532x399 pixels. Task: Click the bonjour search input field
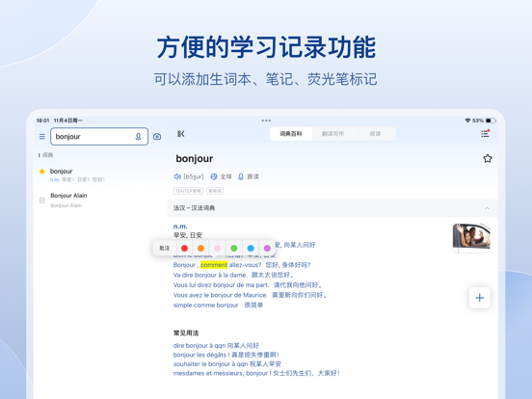99,137
